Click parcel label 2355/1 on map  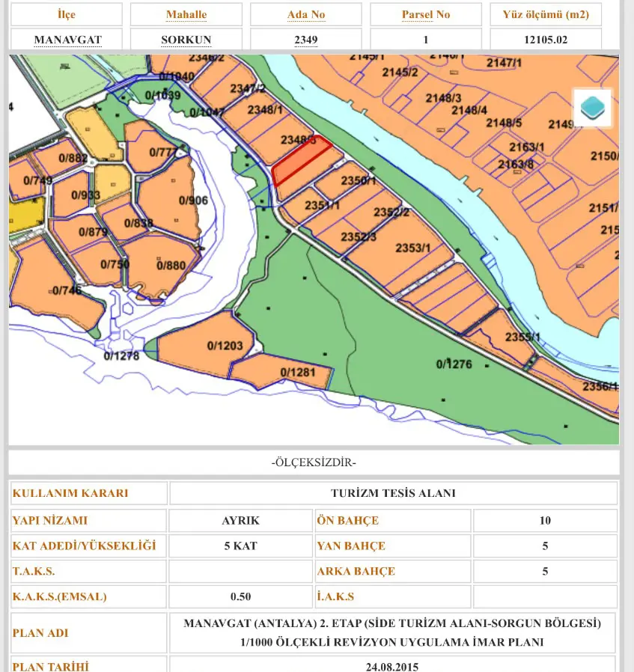pyautogui.click(x=522, y=337)
